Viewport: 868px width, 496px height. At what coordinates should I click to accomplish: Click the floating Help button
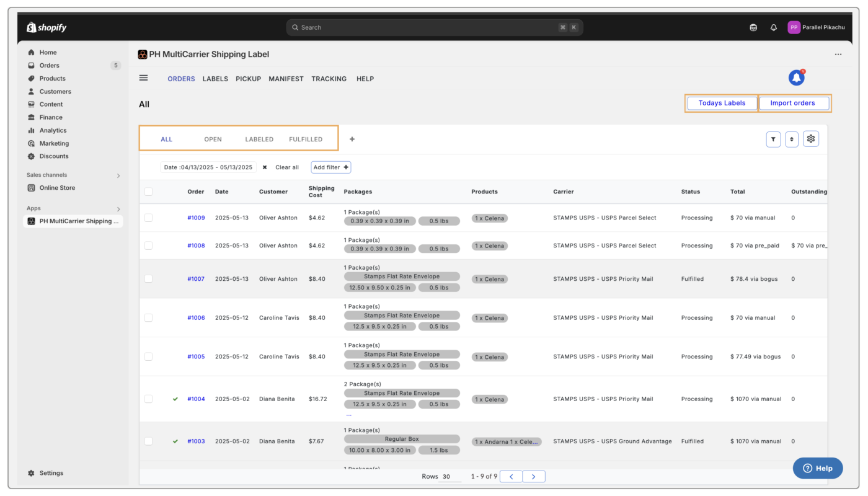pos(818,468)
